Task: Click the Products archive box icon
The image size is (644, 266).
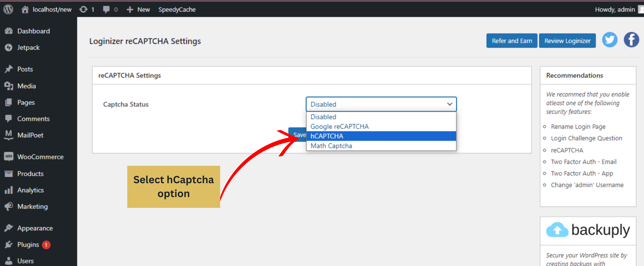Action: click(x=8, y=174)
